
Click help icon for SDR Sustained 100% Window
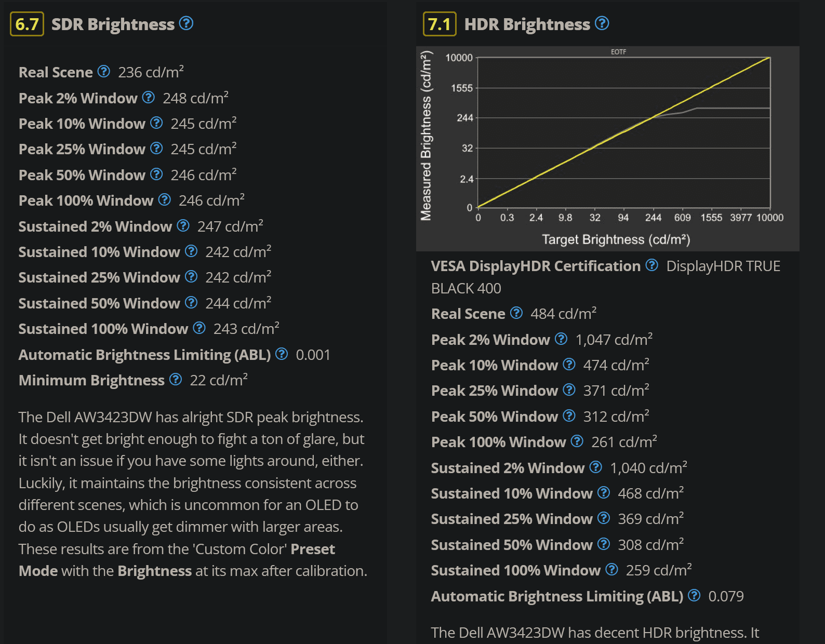[199, 328]
